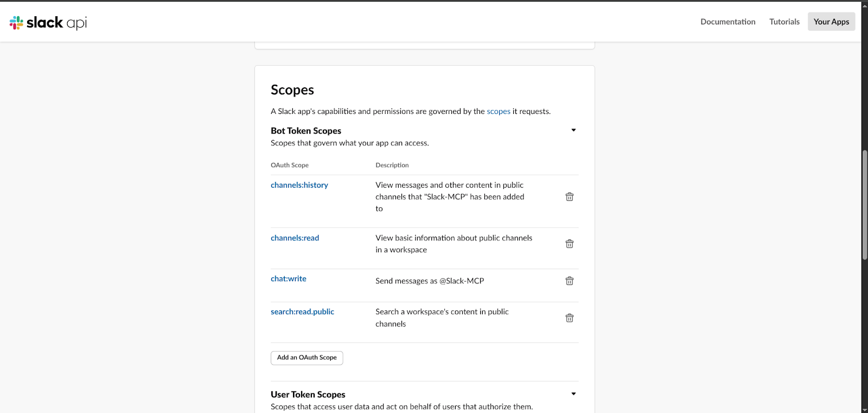Open Your Apps page
The width and height of the screenshot is (868, 413).
831,22
